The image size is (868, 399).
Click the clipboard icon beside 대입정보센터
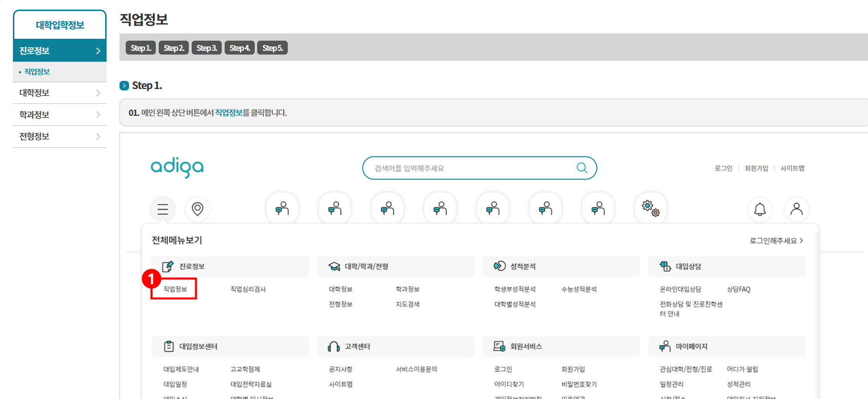pyautogui.click(x=169, y=346)
